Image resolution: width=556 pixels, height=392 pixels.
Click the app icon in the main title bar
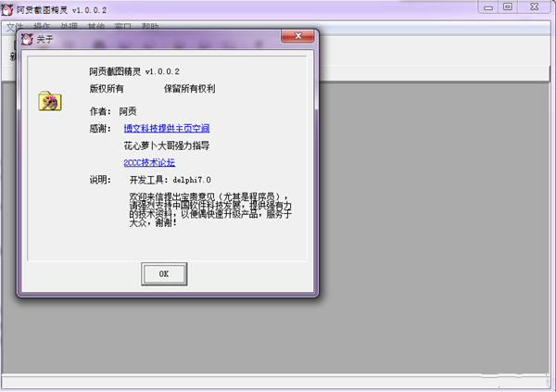click(8, 7)
